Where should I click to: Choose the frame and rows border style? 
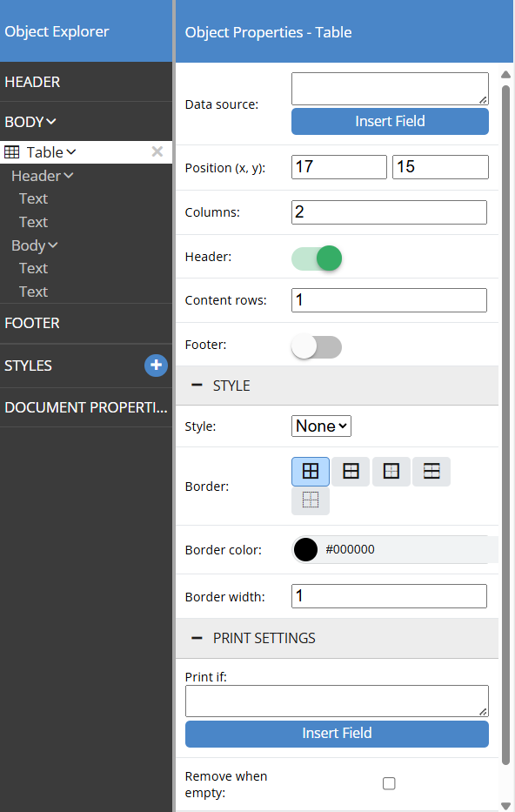[x=351, y=471]
